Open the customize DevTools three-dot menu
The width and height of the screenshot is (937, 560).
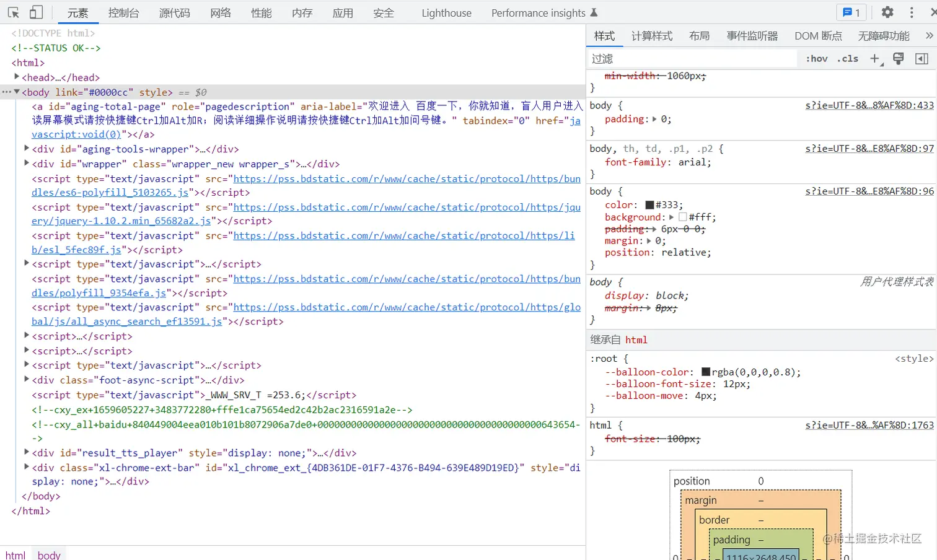[911, 12]
